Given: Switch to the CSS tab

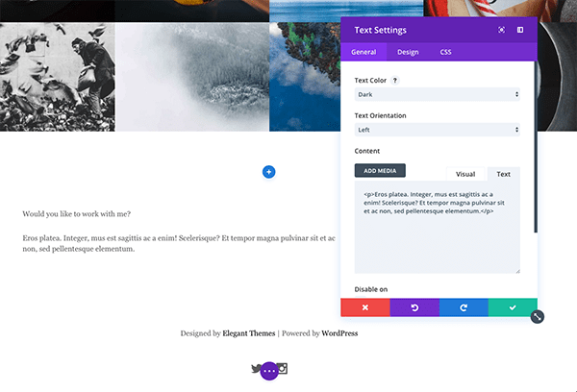Looking at the screenshot, I should click(x=445, y=52).
